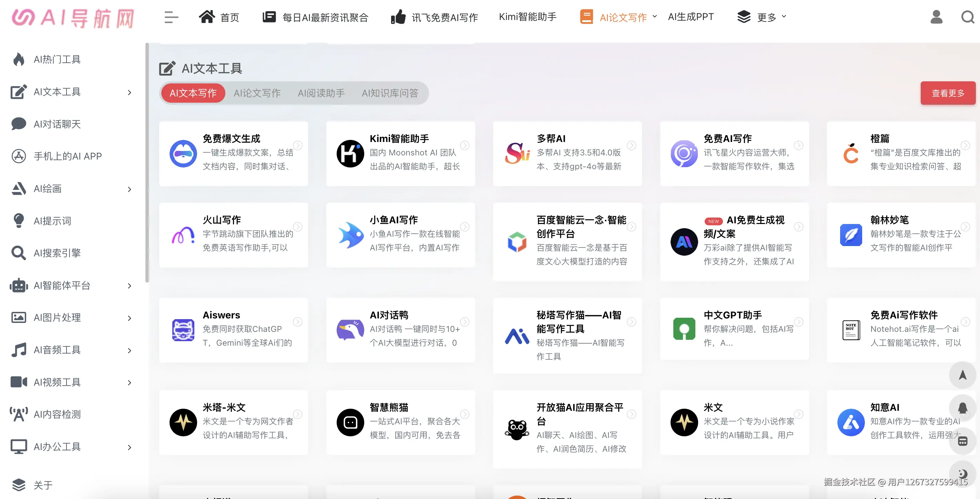Open the user account icon
The height and width of the screenshot is (499, 980).
(x=936, y=17)
